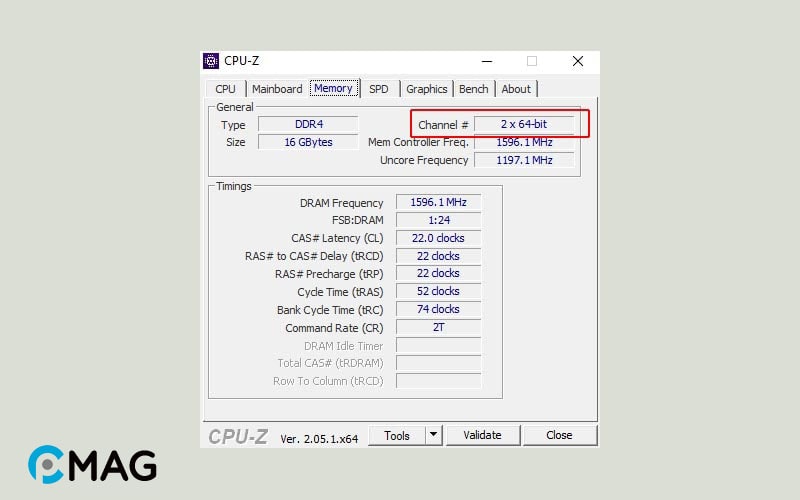The image size is (800, 500).
Task: Click the Validate button
Action: click(482, 435)
